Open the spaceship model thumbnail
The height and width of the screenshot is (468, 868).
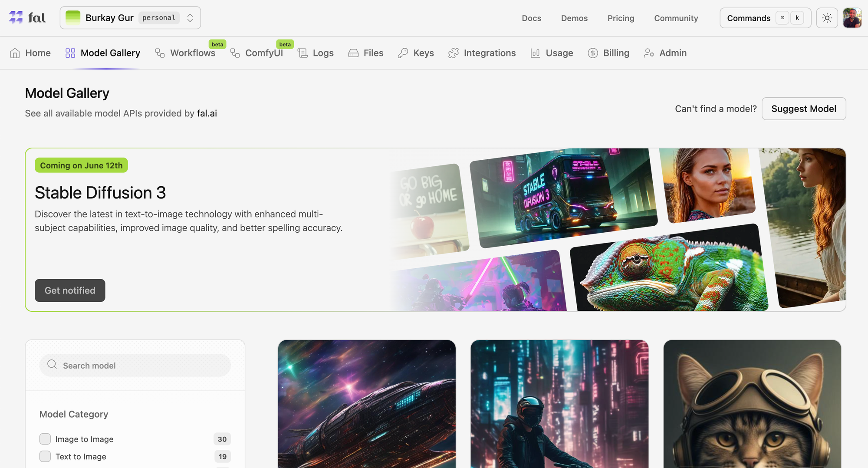click(x=367, y=404)
